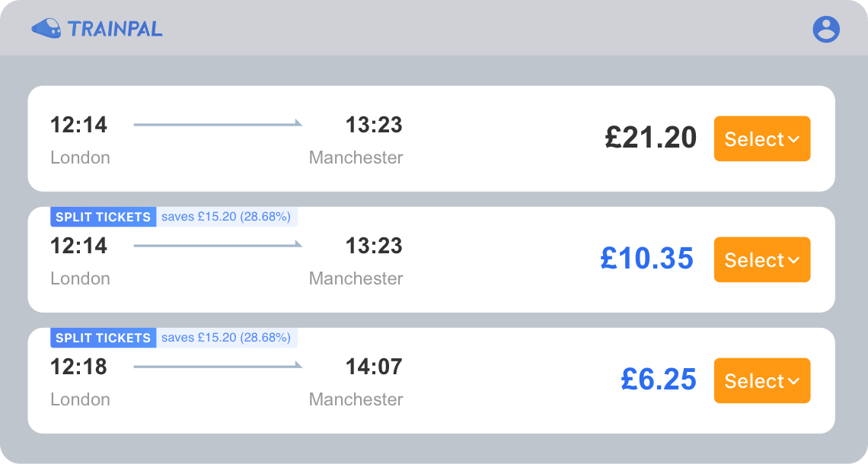This screenshot has width=868, height=464.
Task: Click the TrainPal train logo icon
Action: tap(46, 29)
